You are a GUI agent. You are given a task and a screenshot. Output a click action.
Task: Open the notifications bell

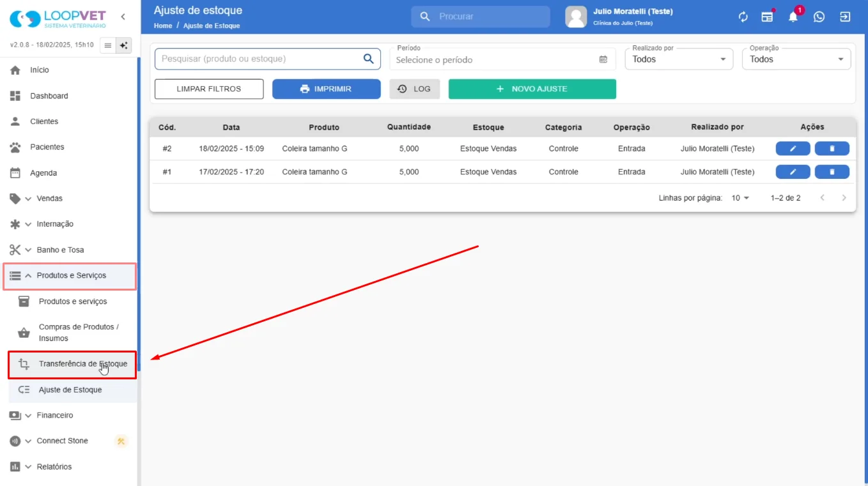[x=793, y=17]
